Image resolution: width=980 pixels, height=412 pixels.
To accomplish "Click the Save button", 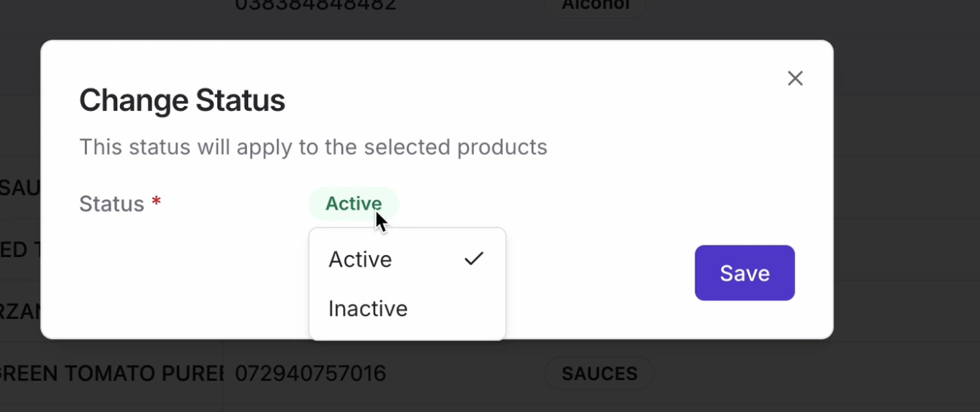I will click(745, 273).
